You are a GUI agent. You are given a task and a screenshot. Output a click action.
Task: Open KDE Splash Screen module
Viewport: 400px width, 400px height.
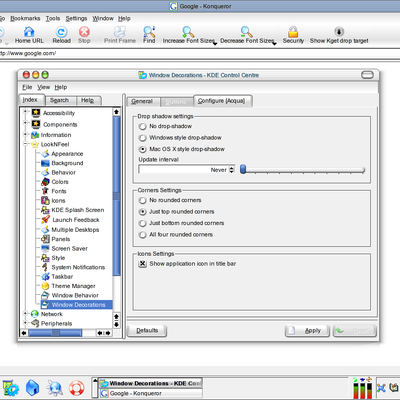[x=72, y=210]
